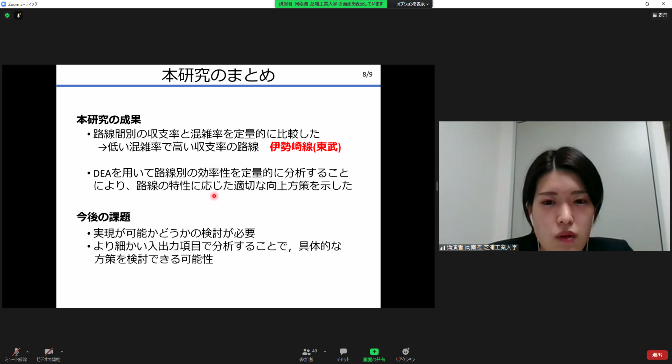Click the green screen-sharing notification banner

point(331,4)
